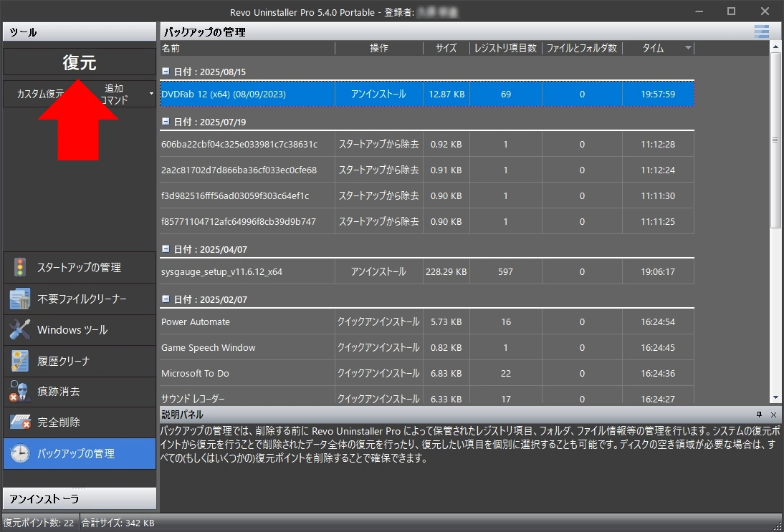
Task: Sort by 操作 column header
Action: click(378, 48)
